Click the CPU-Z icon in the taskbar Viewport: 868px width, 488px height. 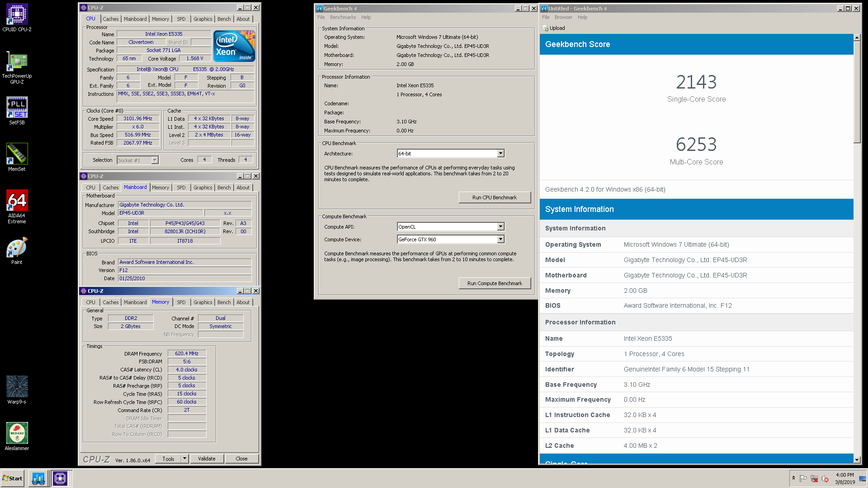(x=60, y=478)
